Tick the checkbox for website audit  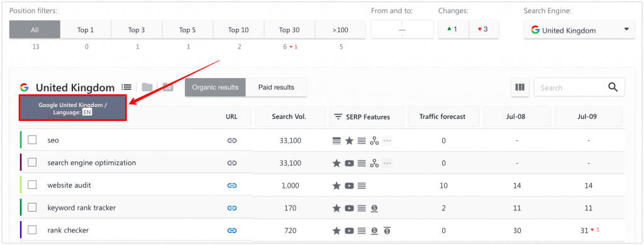tap(32, 185)
